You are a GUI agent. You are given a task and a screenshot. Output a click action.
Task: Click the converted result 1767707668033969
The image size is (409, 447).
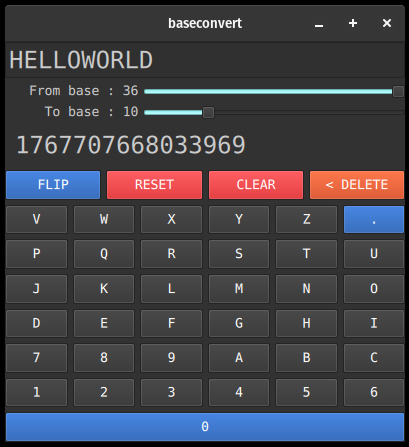pos(131,145)
